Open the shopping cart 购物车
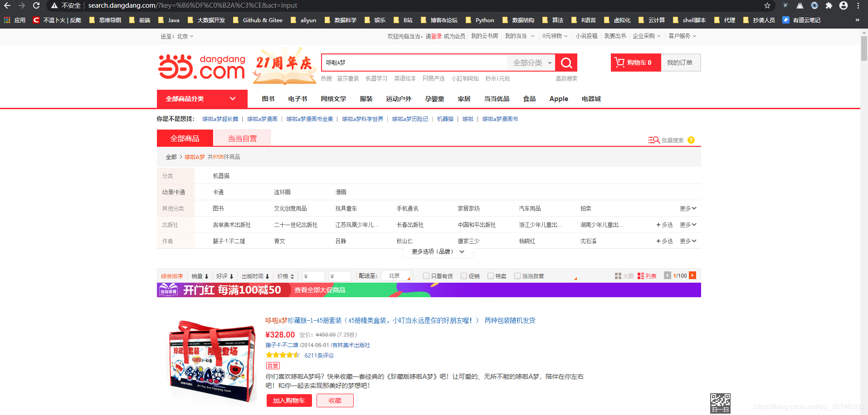Image resolution: width=868 pixels, height=415 pixels. pyautogui.click(x=636, y=63)
